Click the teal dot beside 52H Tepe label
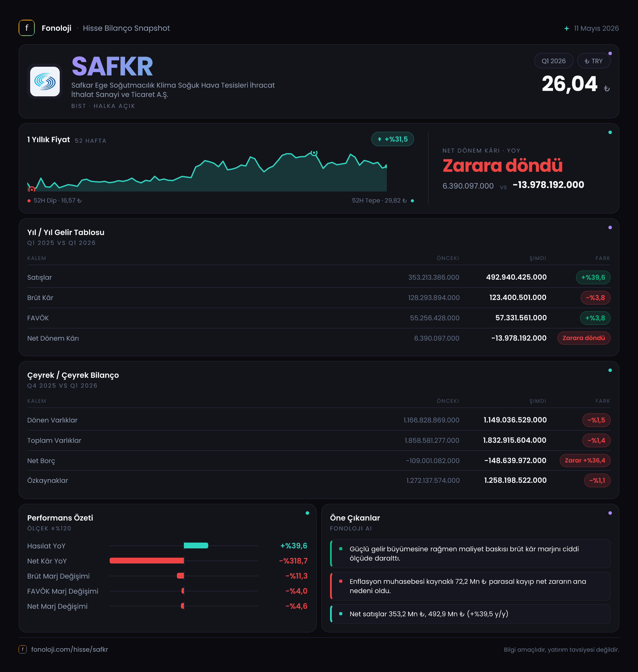The height and width of the screenshot is (672, 638). click(x=412, y=201)
